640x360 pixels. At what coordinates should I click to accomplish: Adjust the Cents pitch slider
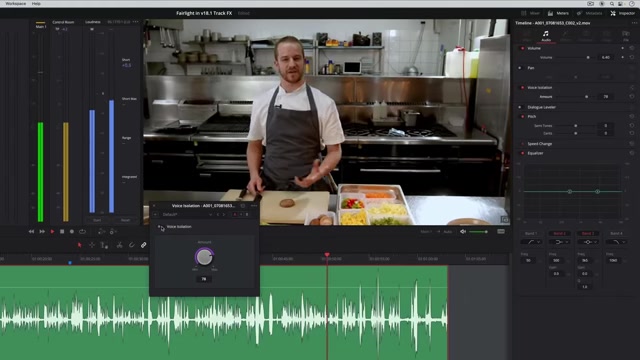[576, 133]
